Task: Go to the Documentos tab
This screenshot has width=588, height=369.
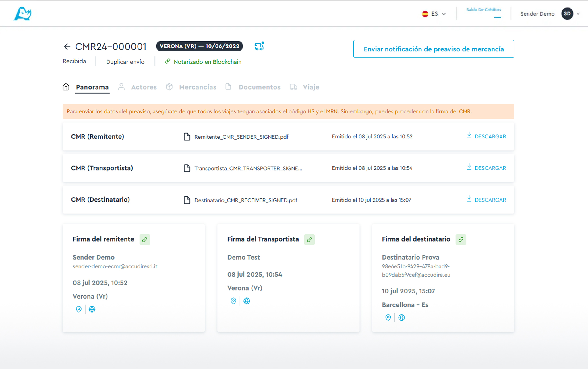Action: [259, 87]
